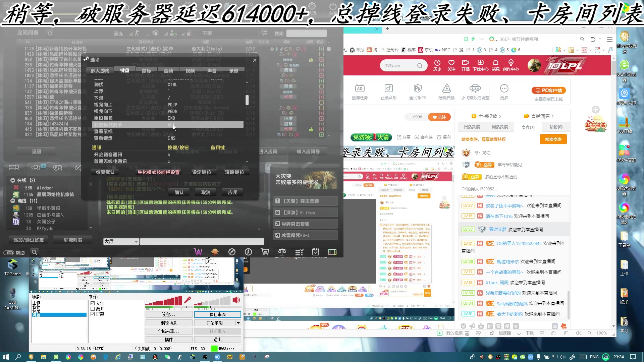
Task: Click the 小飞碟分成调整 UFO icon
Action: pos(475,88)
